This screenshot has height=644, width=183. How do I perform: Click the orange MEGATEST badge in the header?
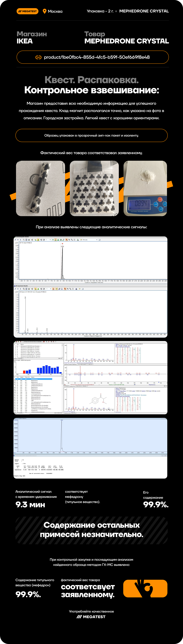(28, 11)
